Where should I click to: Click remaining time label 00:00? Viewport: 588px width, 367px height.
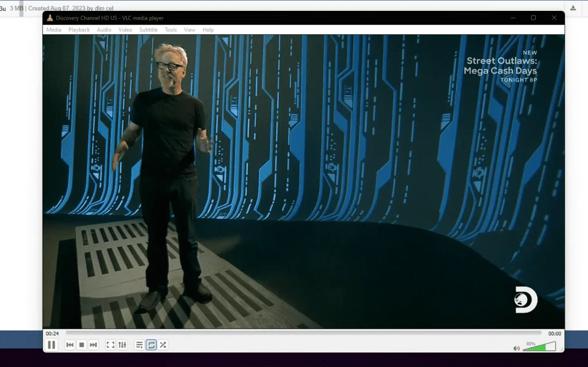(555, 333)
